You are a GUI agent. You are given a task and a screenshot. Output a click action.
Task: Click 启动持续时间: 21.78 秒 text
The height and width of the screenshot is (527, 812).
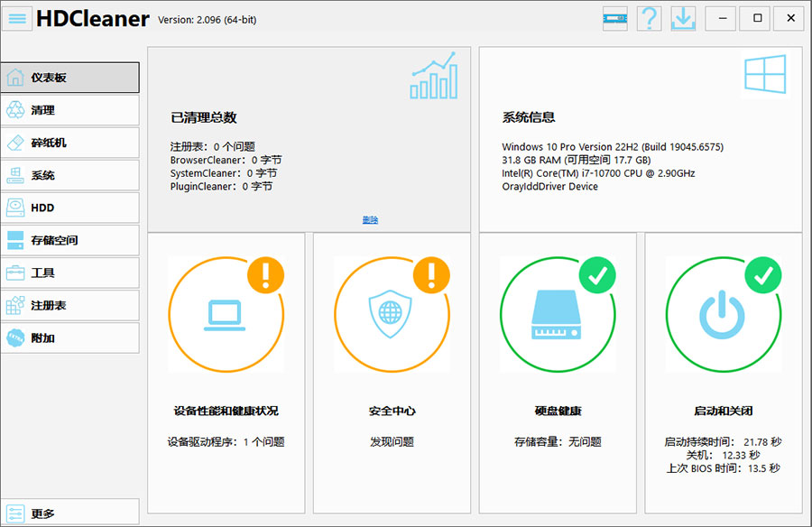[724, 442]
